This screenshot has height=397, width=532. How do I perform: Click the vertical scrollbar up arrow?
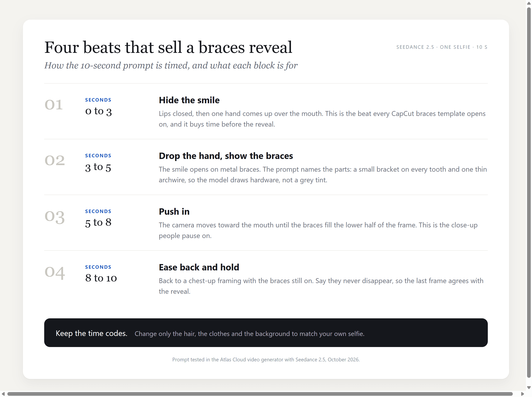tap(529, 3)
